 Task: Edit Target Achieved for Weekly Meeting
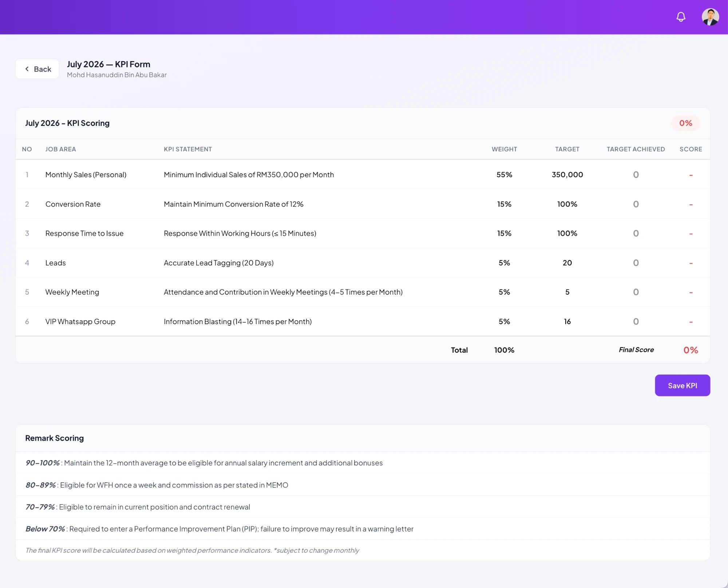[x=636, y=292]
